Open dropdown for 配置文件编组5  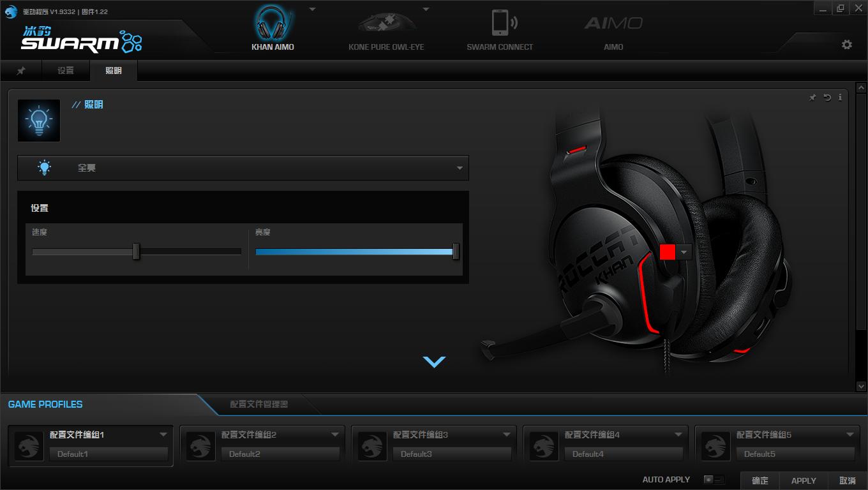point(850,434)
